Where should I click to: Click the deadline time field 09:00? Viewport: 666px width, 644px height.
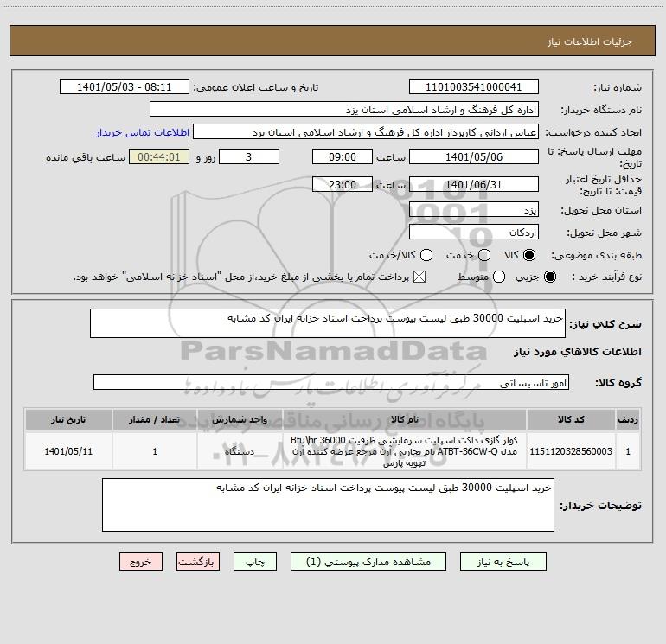(x=343, y=156)
